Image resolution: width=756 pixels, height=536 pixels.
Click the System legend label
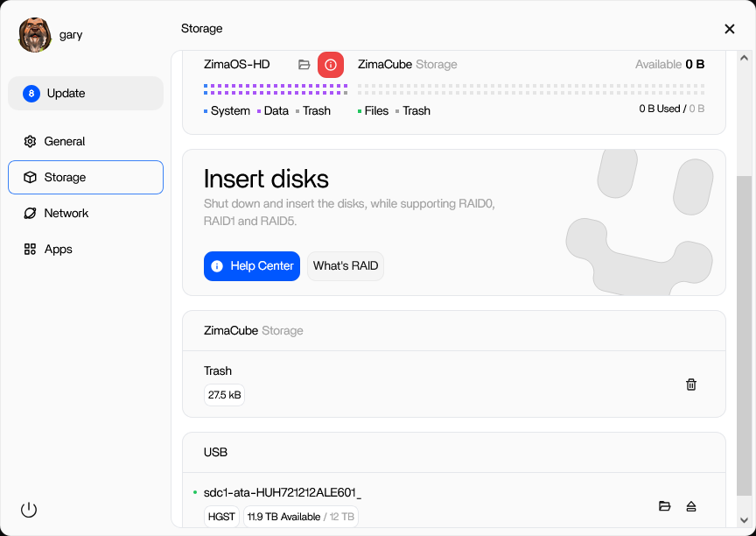point(230,111)
